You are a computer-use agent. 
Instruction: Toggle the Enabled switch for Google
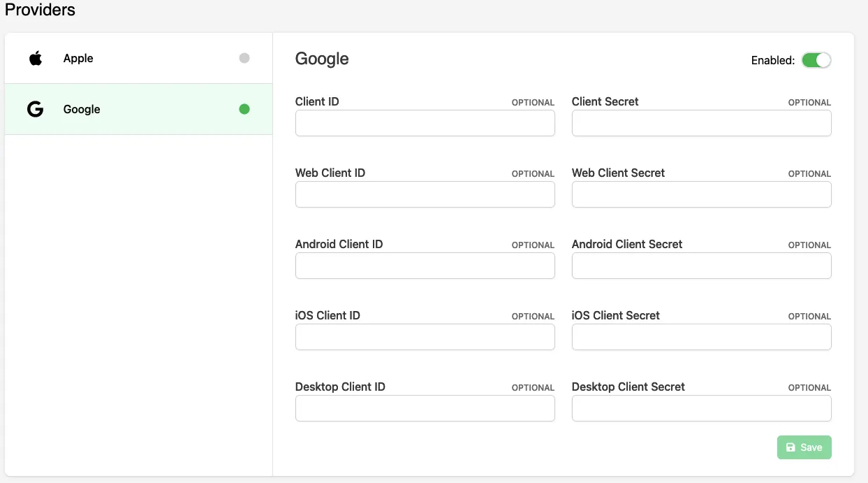(816, 60)
